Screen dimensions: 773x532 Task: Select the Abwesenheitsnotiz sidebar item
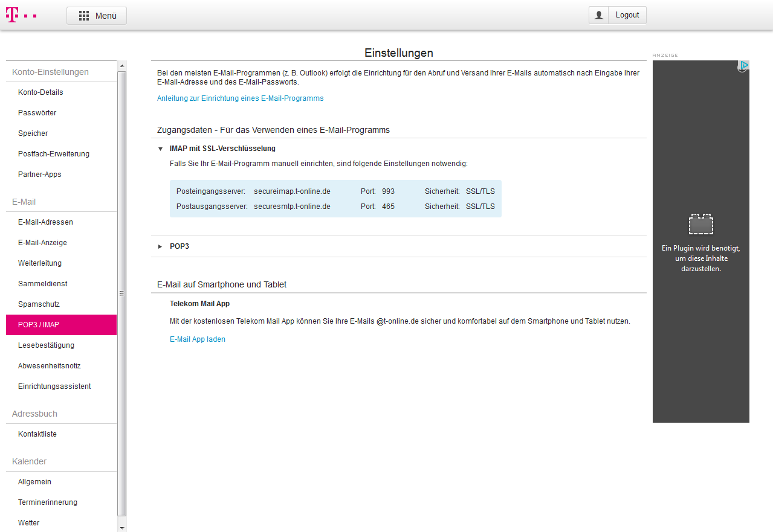point(49,366)
